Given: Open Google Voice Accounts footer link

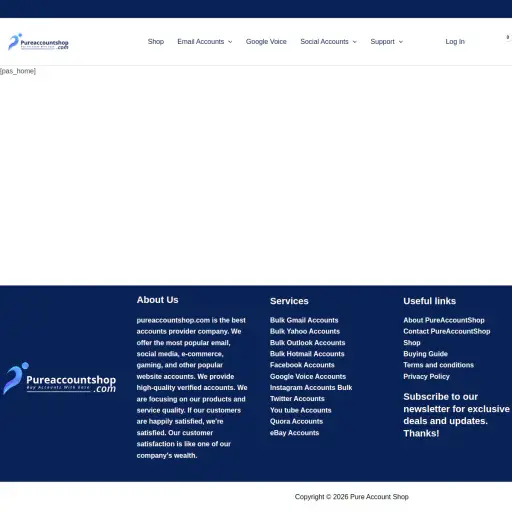Looking at the screenshot, I should pos(308,376).
